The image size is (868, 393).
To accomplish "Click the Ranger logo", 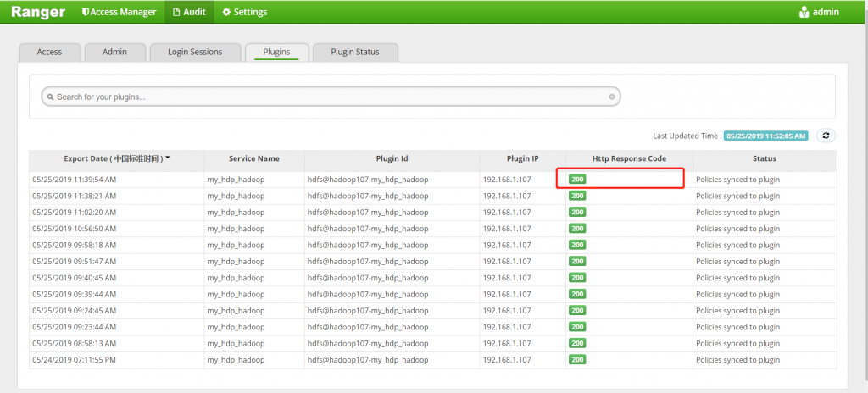I will (37, 12).
